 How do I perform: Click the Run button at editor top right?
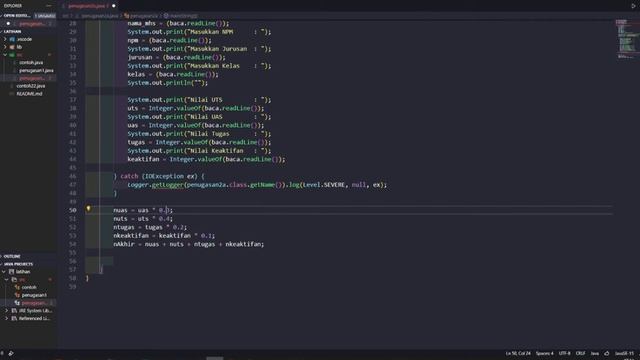pyautogui.click(x=633, y=6)
